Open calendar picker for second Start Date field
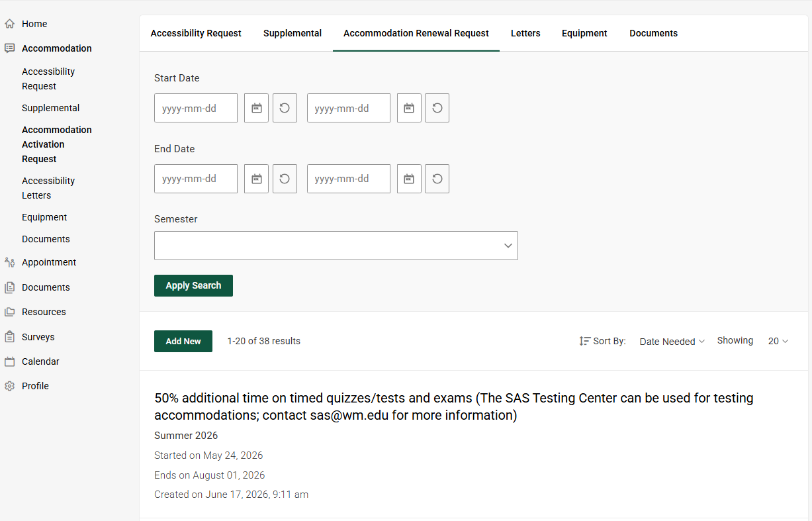812x521 pixels. click(409, 108)
